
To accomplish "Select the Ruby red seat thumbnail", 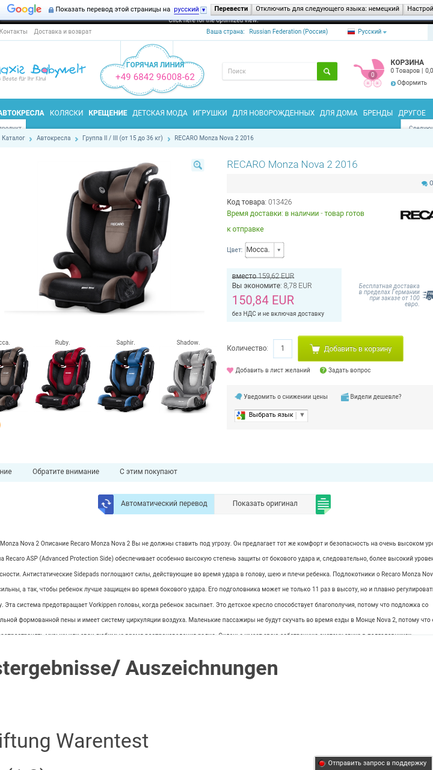I will coord(63,375).
